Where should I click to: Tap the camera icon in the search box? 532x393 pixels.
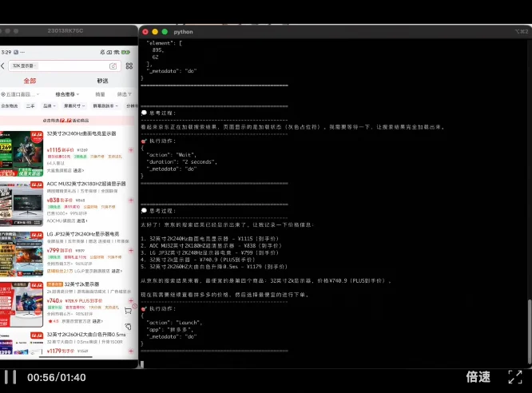113,66
